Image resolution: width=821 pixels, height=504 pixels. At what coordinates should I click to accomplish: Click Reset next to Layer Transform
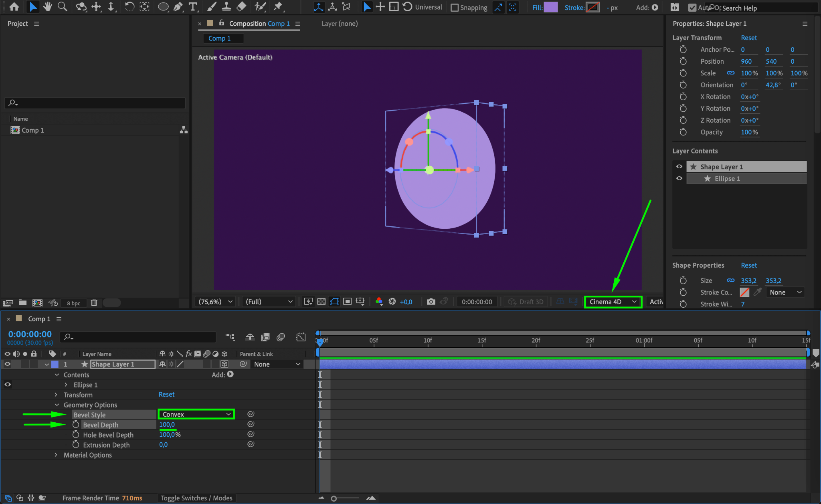click(x=748, y=38)
